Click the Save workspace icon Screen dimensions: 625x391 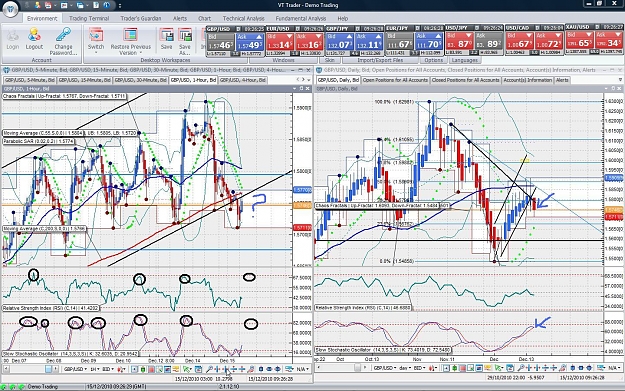point(167,35)
